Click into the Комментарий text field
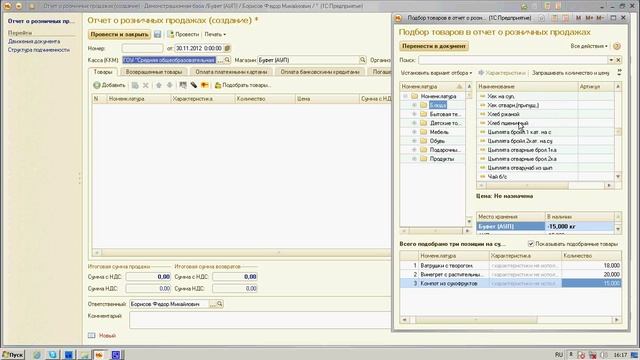 (260, 320)
